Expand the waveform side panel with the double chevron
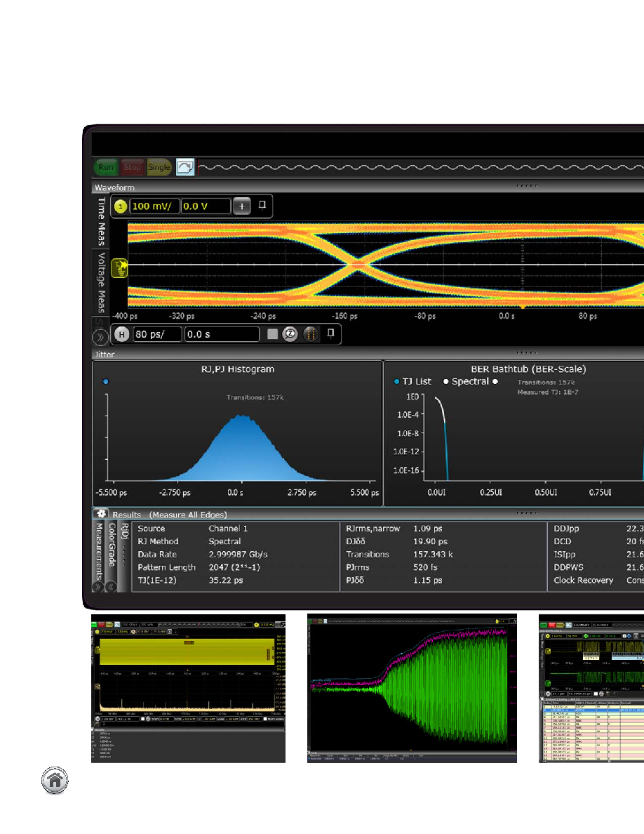Screen dimensions: 644x834 click(100, 337)
